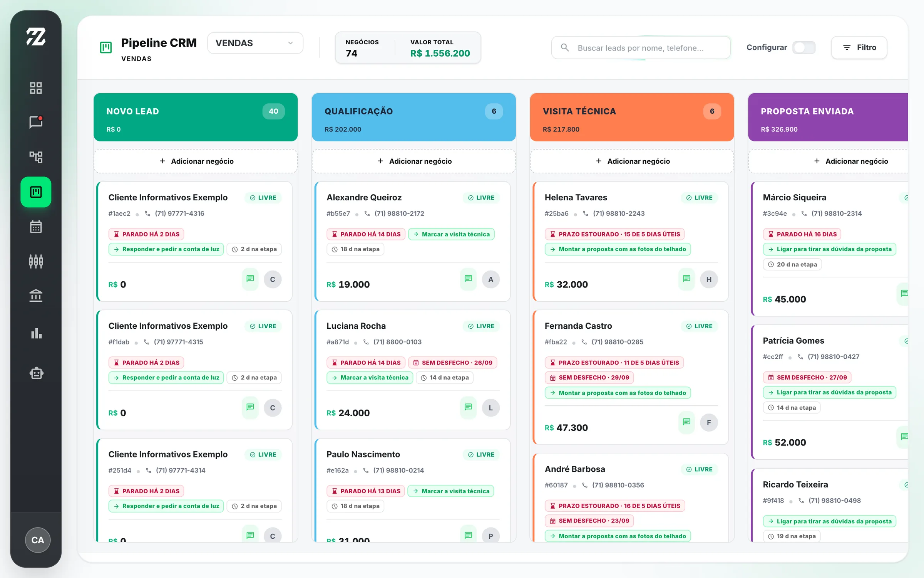Screen dimensions: 924x578
Task: Open chat icon on Alexandre Queiroz card
Action: click(468, 279)
